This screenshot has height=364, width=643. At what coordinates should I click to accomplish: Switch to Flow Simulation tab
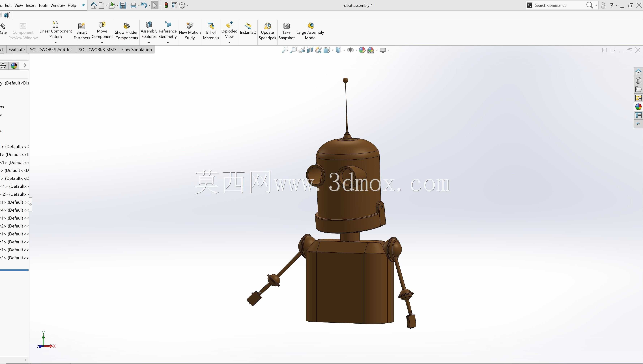[136, 49]
